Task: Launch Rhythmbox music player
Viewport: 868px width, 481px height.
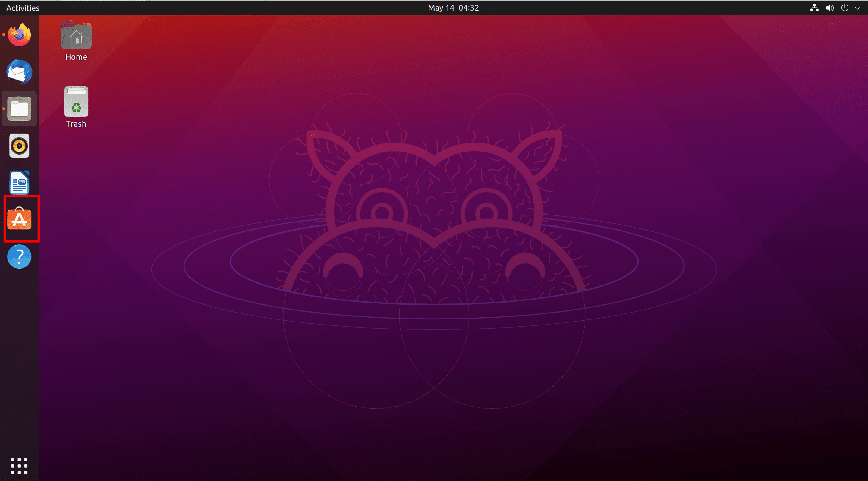Action: point(19,146)
